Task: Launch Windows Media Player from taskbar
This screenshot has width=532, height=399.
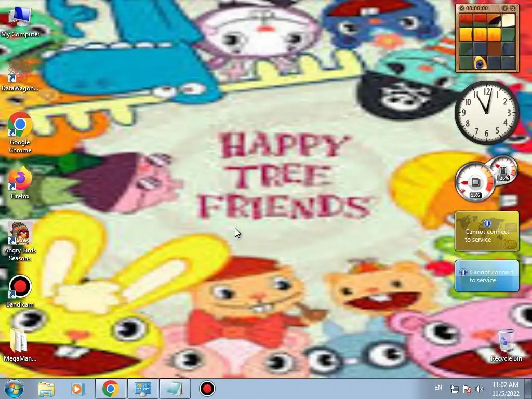Action: coord(78,389)
